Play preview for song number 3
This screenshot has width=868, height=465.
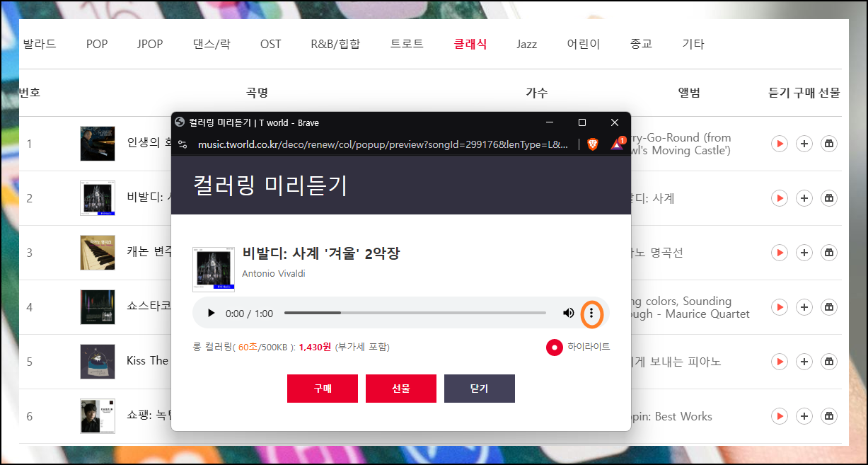tap(779, 253)
